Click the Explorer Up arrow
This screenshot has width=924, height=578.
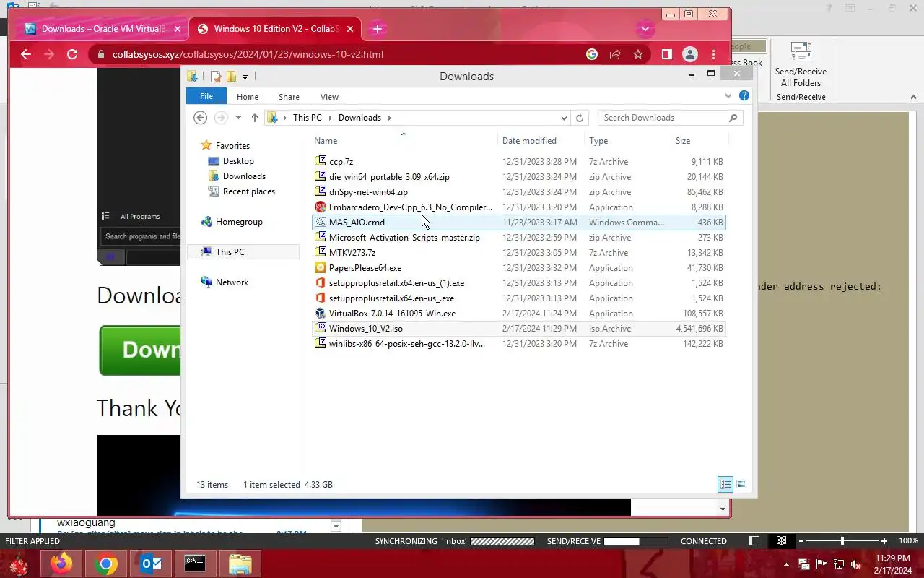coord(255,118)
